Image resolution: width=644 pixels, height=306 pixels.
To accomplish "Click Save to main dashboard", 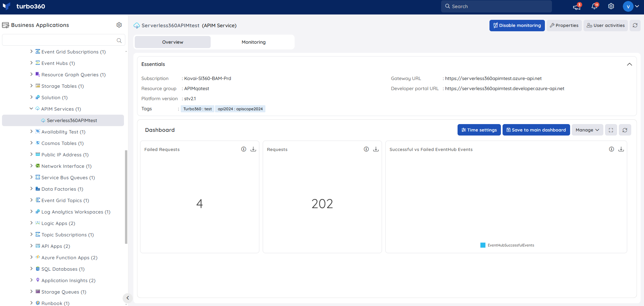I will 536,130.
